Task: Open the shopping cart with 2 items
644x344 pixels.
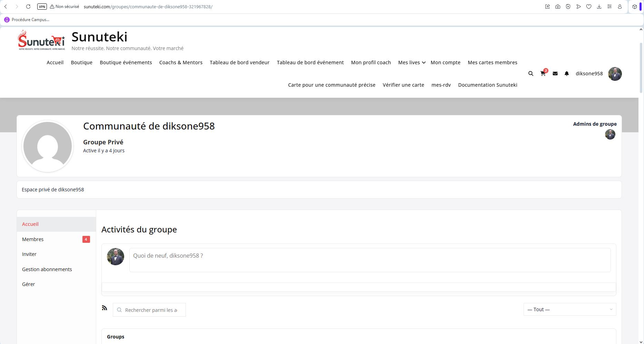Action: tap(543, 74)
